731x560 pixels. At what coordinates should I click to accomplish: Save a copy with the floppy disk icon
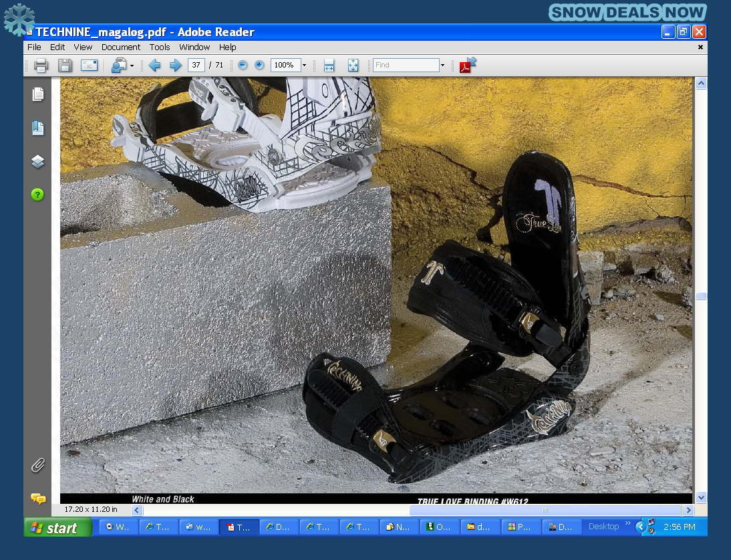(65, 65)
